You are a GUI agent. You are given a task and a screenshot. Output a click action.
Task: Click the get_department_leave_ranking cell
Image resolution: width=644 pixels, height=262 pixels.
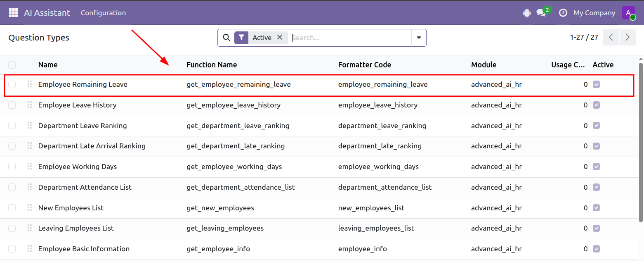[238, 126]
